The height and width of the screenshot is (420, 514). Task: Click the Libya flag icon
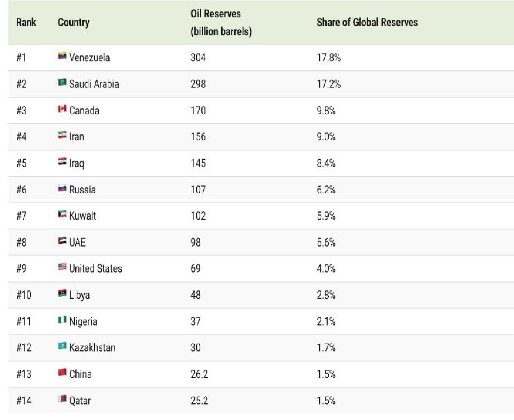click(x=62, y=293)
